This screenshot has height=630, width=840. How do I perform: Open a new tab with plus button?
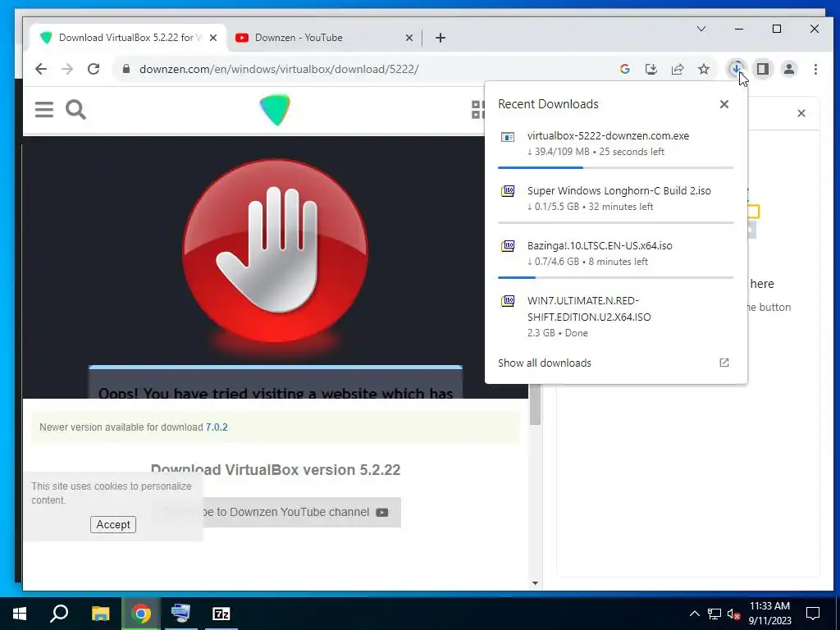[441, 38]
